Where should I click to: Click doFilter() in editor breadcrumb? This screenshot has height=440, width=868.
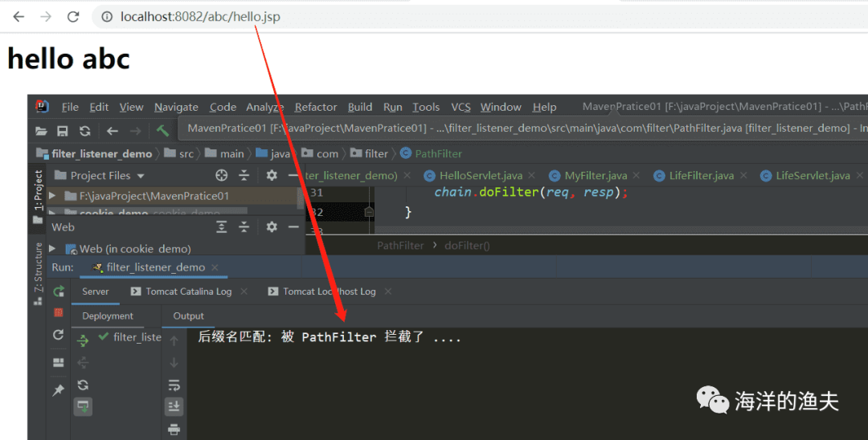[x=467, y=246]
